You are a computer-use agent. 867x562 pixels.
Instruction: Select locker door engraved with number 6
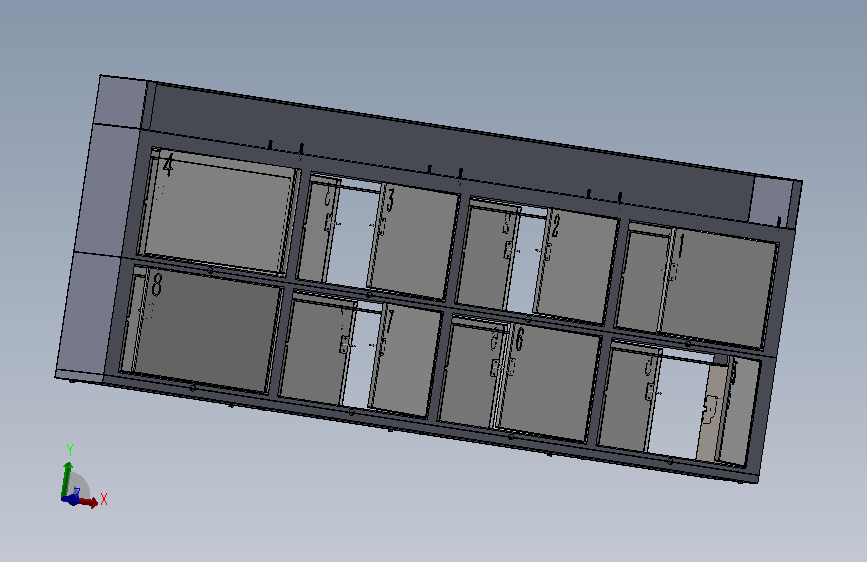pyautogui.click(x=550, y=381)
